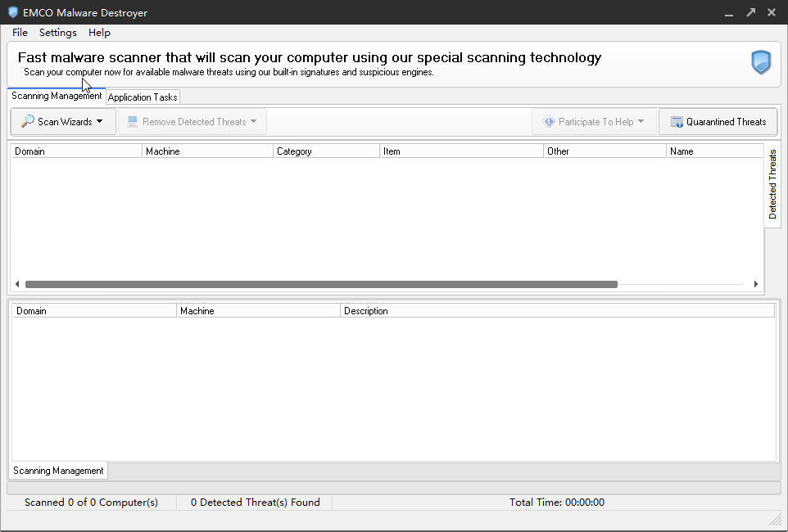Expand the Remove Detected Threats dropdown arrow
The height and width of the screenshot is (532, 788).
point(253,121)
